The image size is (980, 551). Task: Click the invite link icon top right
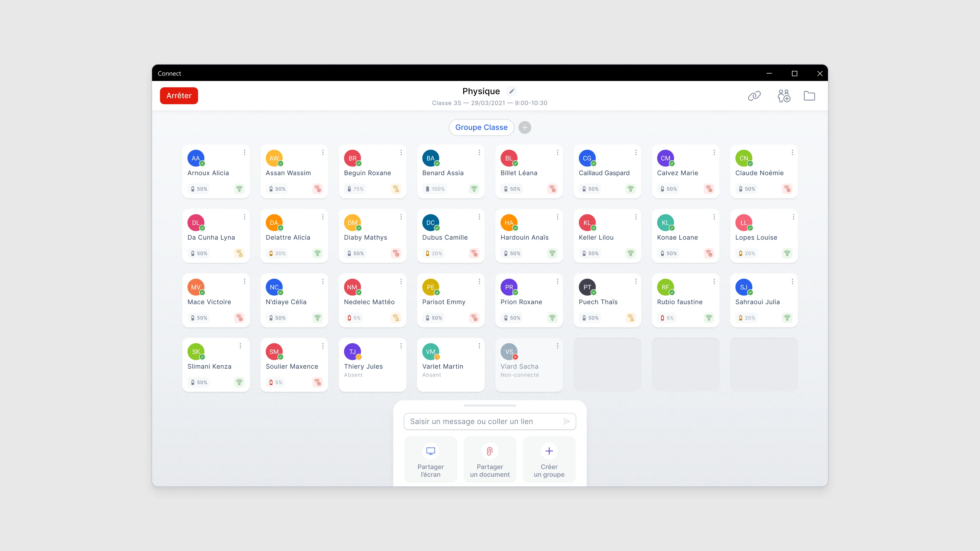pos(755,96)
